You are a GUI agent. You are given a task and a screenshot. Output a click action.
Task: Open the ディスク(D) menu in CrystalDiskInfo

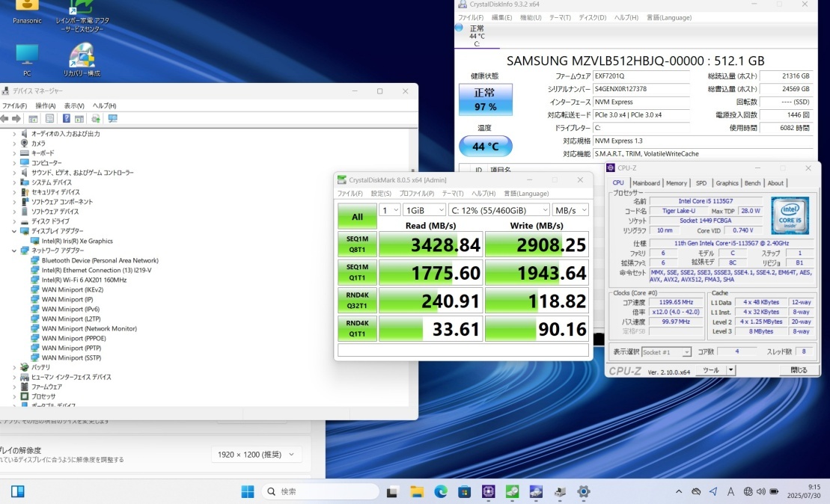pyautogui.click(x=592, y=17)
